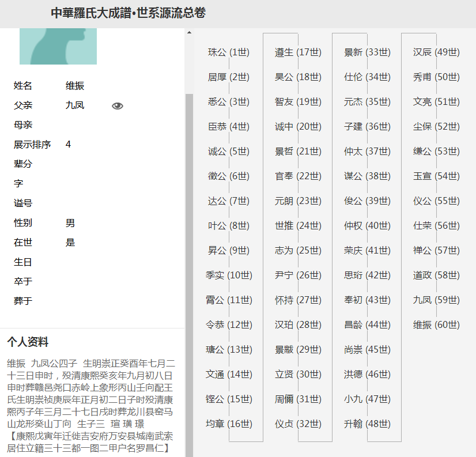Viewport: 476px width, 457px height.
Task: Select 诚中 (20世)
Action: point(298,127)
